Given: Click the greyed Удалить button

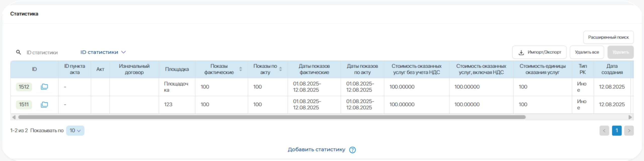Looking at the screenshot, I should [x=620, y=52].
